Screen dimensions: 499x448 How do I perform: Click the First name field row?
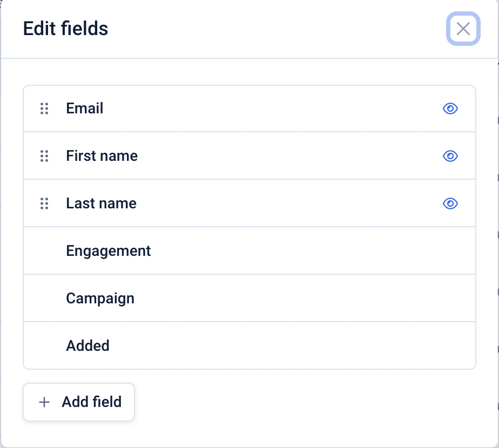(x=249, y=155)
